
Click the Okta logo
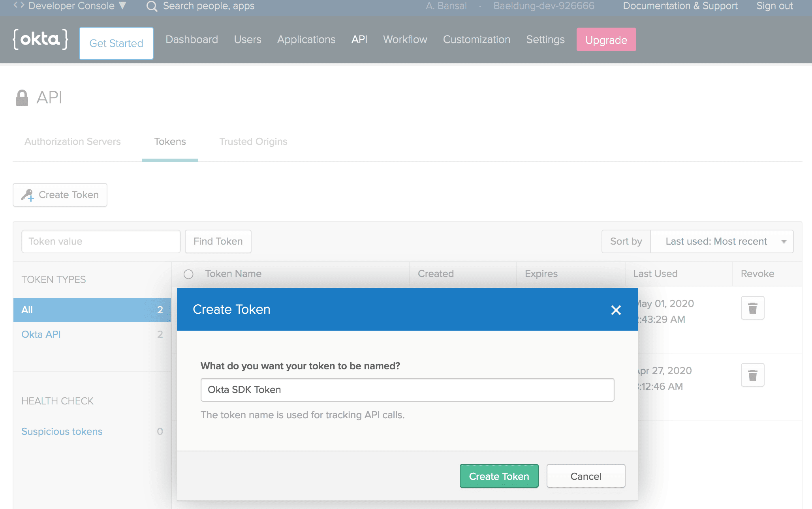pyautogui.click(x=40, y=39)
